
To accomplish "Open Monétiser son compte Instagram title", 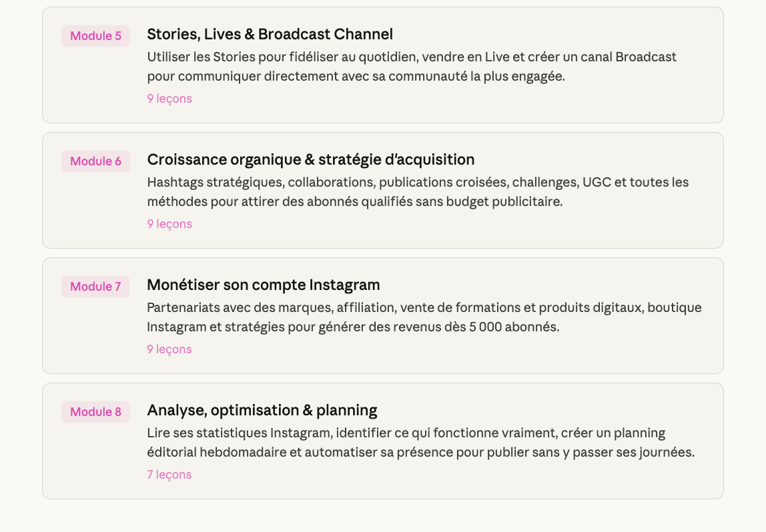I will click(263, 285).
